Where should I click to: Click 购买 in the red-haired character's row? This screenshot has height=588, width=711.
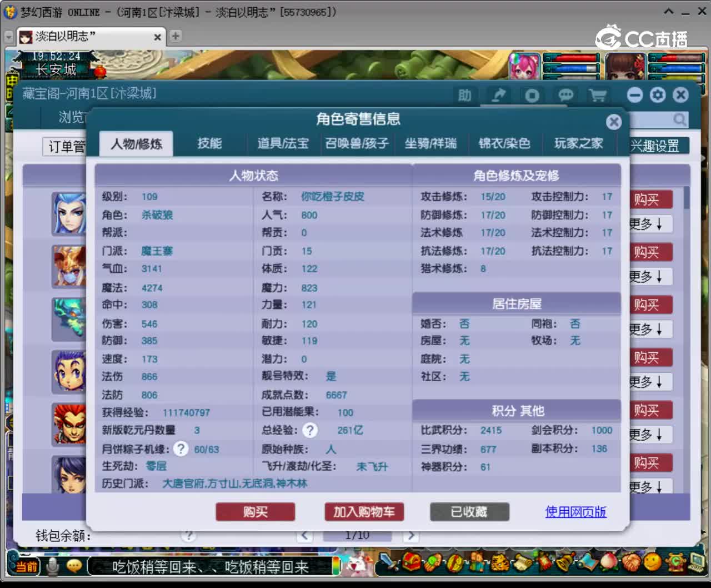click(x=650, y=410)
